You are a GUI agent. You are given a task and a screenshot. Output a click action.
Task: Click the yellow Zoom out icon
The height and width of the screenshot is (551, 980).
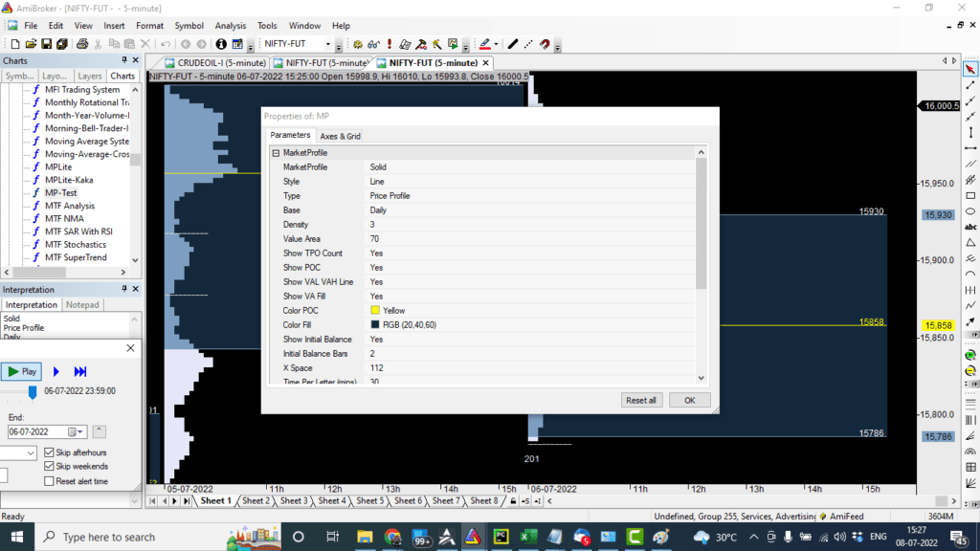(x=970, y=370)
